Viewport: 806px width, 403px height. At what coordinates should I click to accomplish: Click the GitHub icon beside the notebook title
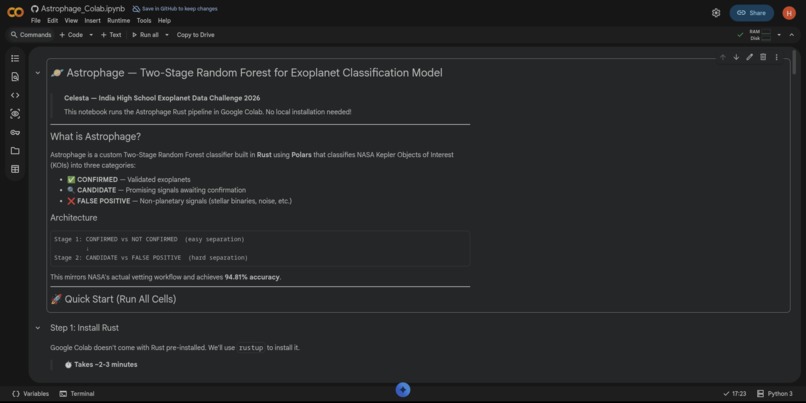coord(34,9)
